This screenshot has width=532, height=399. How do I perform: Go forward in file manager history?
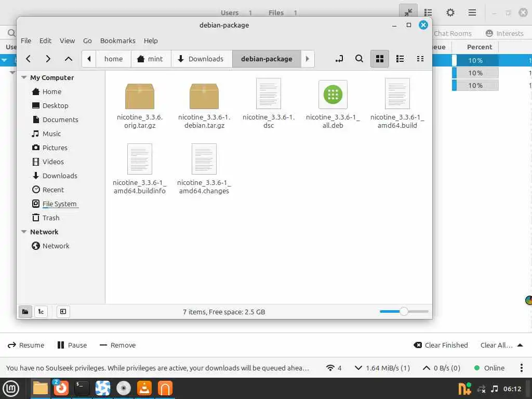(x=48, y=59)
